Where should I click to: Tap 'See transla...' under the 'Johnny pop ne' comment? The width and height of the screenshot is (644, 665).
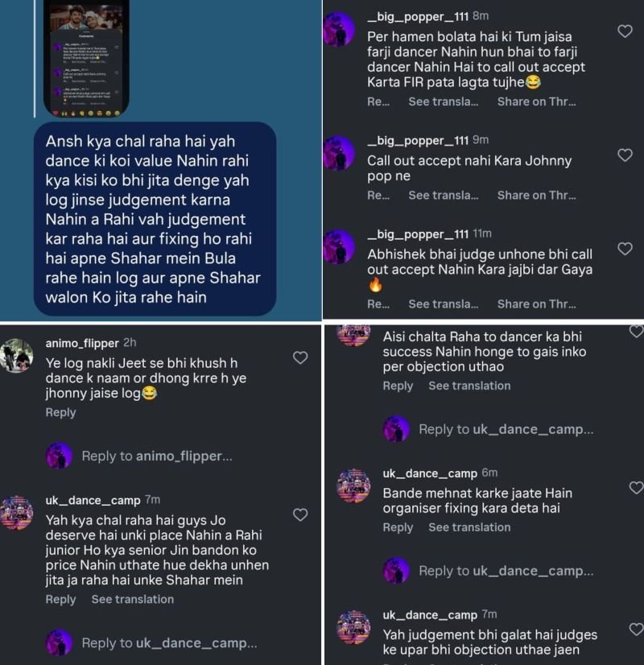443,195
